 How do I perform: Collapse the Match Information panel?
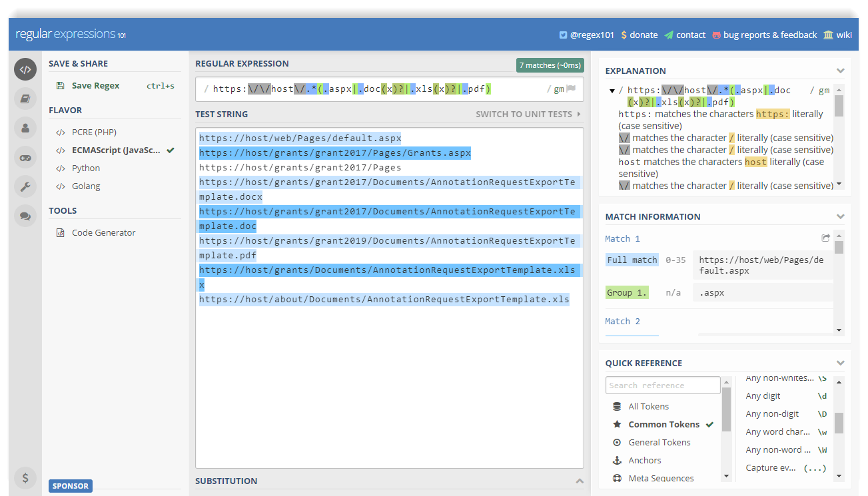coord(840,216)
